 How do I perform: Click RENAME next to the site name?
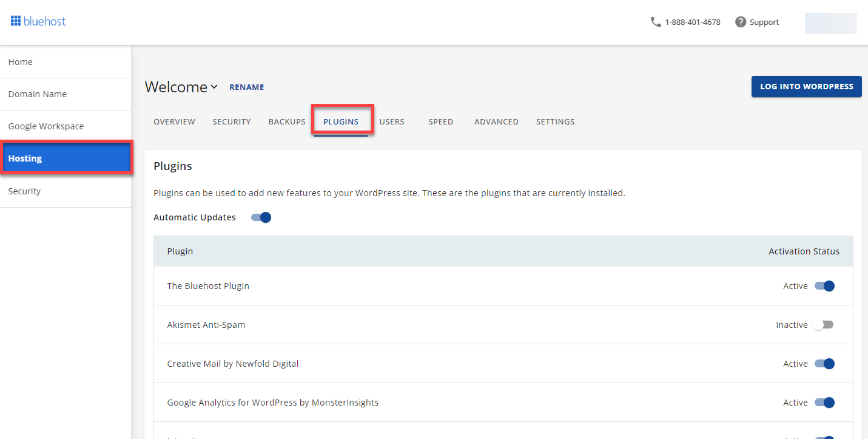pyautogui.click(x=246, y=87)
